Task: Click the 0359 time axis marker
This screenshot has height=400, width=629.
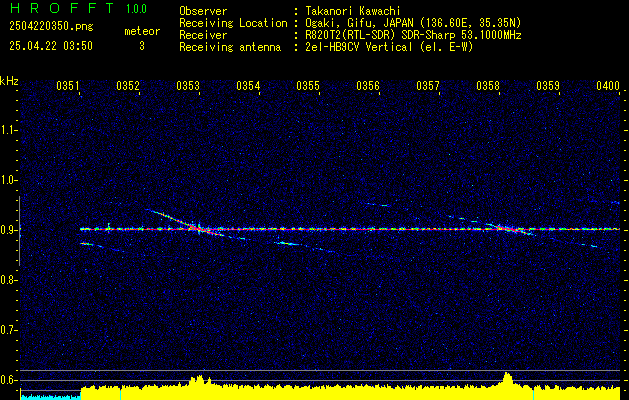Action: [548, 86]
